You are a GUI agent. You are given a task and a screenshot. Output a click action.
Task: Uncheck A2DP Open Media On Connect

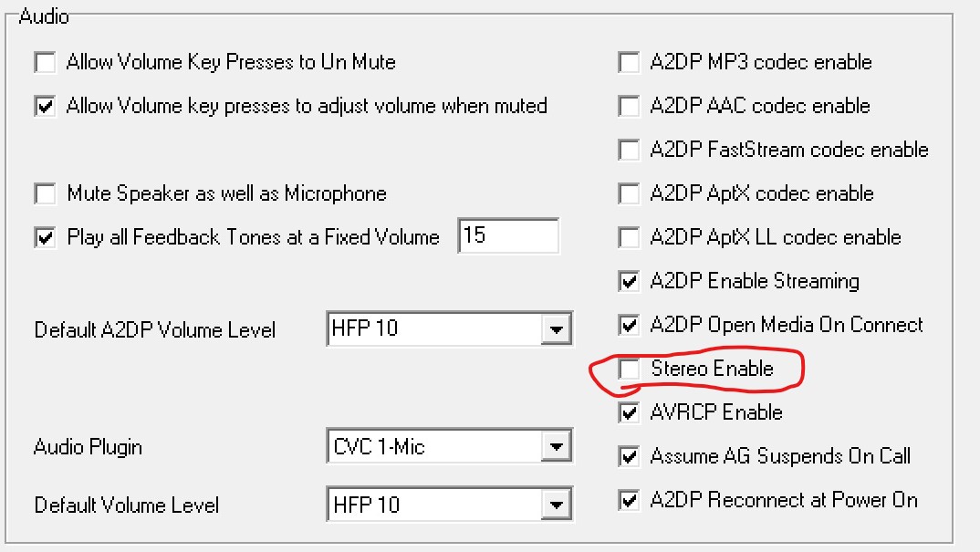[x=629, y=326]
